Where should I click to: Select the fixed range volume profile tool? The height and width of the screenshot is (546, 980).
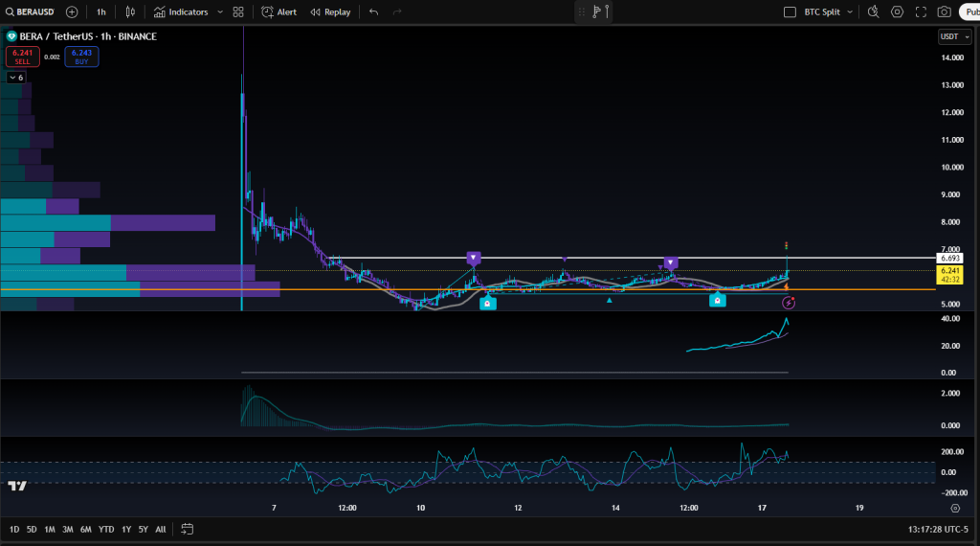[x=596, y=11]
